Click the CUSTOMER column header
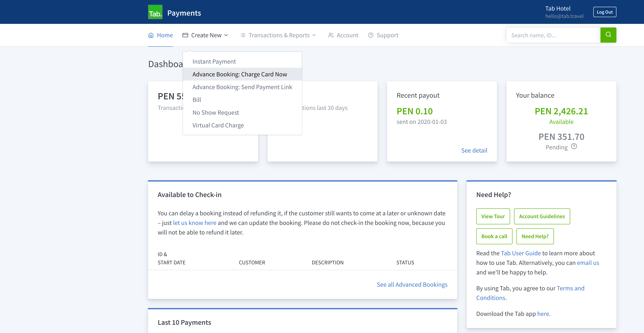This screenshot has width=644, height=333. pyautogui.click(x=252, y=263)
